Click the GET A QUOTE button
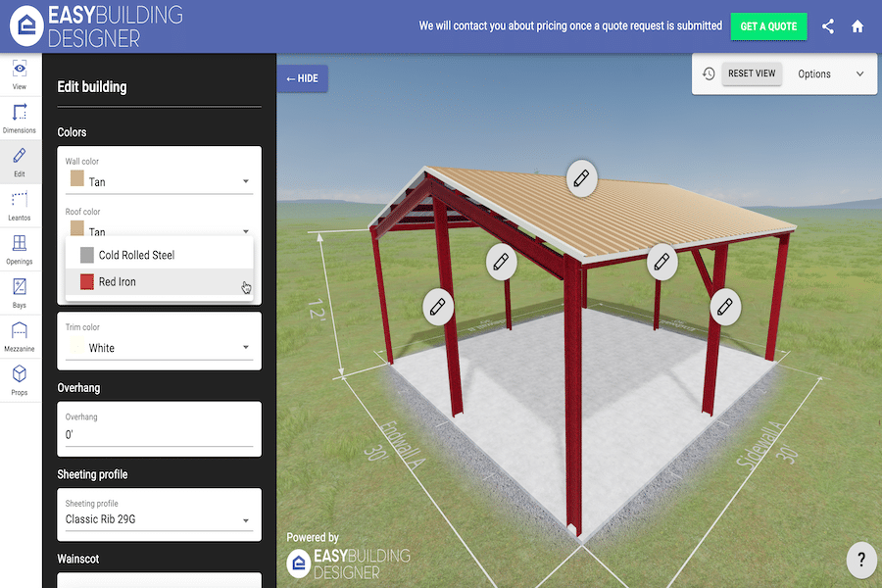This screenshot has height=588, width=882. click(x=768, y=26)
